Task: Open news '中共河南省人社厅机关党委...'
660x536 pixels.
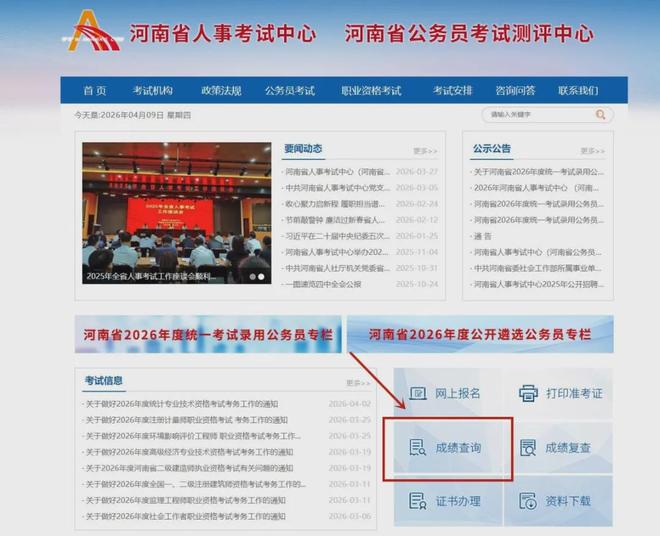Action: (338, 268)
